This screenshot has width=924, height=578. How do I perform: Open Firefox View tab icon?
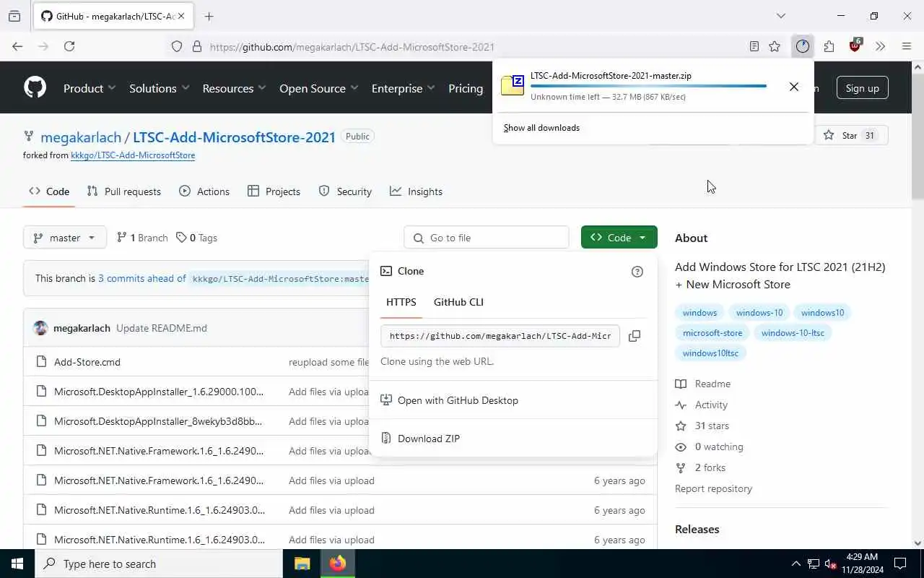[14, 16]
